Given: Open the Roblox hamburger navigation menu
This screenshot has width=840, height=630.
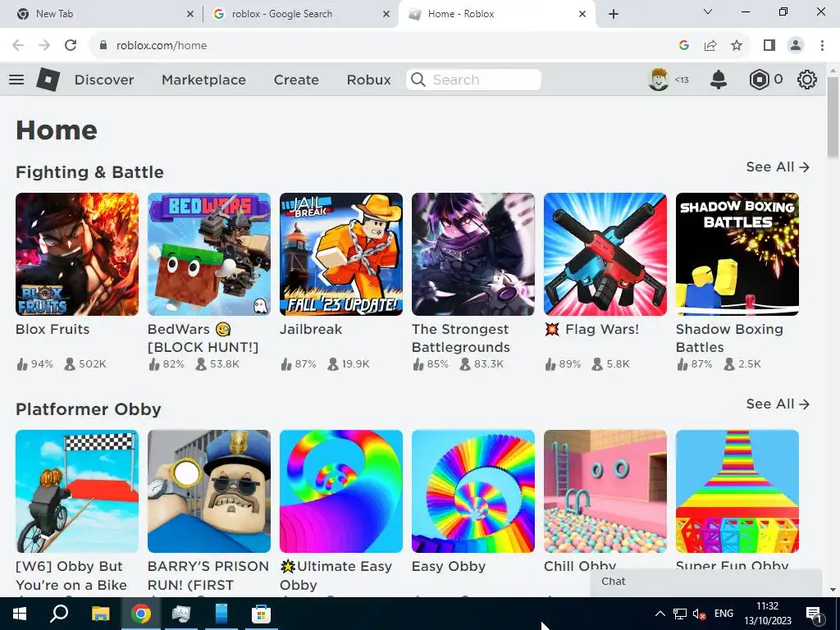Looking at the screenshot, I should tap(16, 80).
